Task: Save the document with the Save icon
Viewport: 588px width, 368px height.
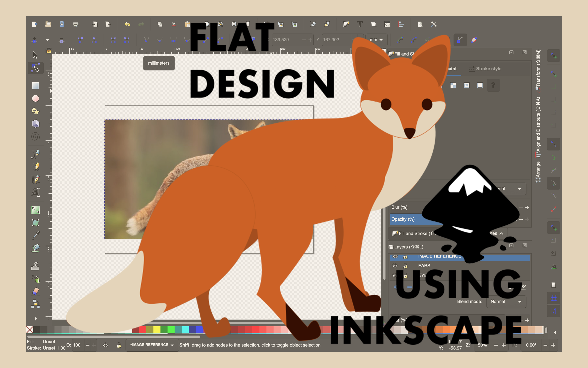Action: [x=62, y=24]
